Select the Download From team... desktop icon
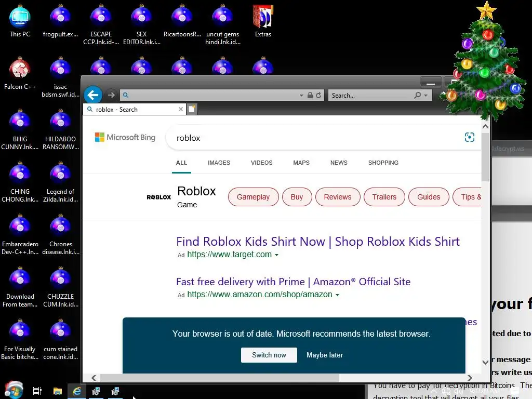The width and height of the screenshot is (532, 399). pos(20,287)
